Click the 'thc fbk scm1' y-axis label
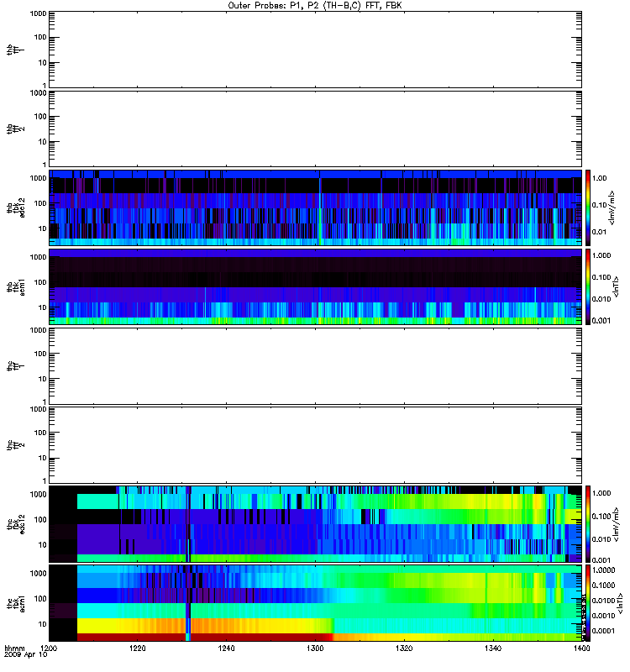This screenshot has width=630, height=672. [16, 603]
